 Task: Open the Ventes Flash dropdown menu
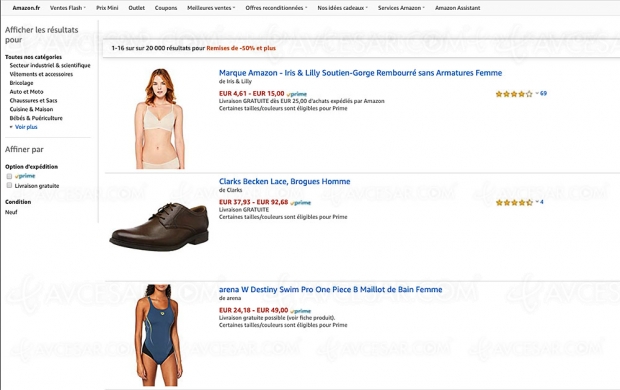click(x=68, y=8)
